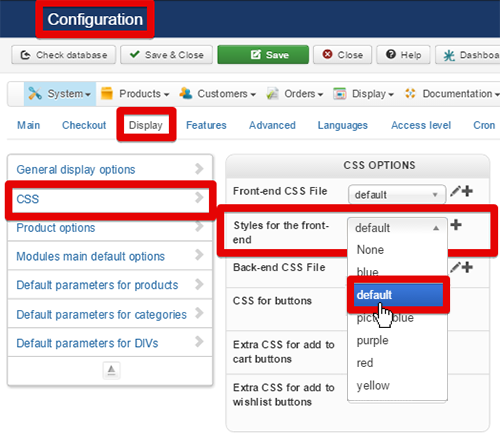Add new Front-end CSS file plus icon
The width and height of the screenshot is (500, 438).
[x=467, y=191]
